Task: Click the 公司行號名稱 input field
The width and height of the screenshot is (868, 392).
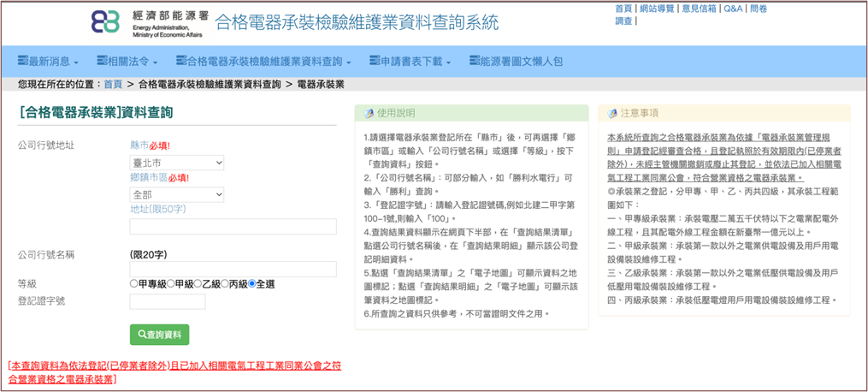Action: [233, 269]
